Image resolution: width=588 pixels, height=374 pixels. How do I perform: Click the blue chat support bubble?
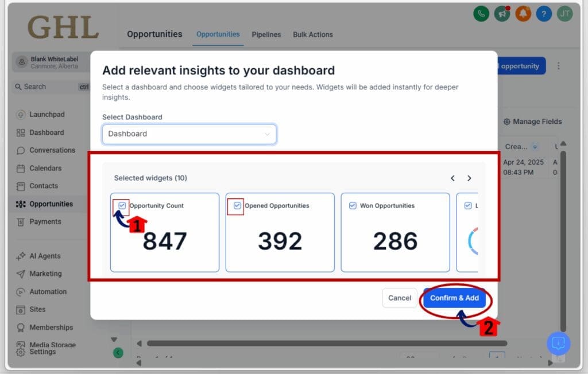pyautogui.click(x=558, y=343)
